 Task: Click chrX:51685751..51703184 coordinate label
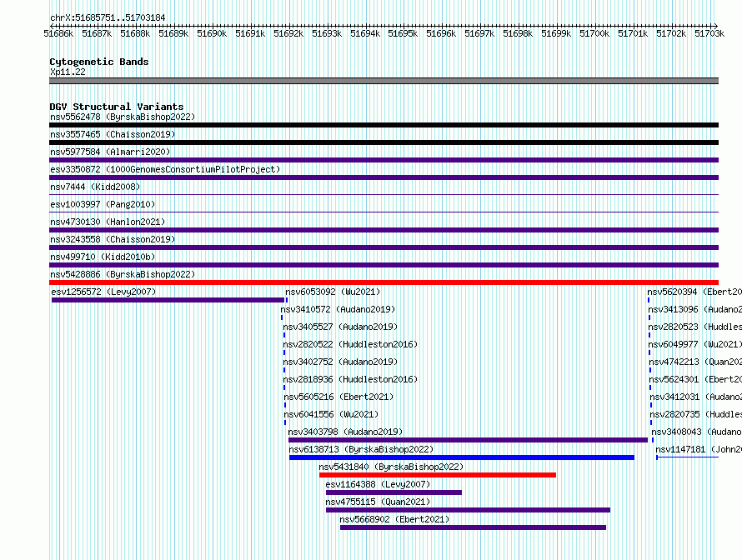(108, 18)
